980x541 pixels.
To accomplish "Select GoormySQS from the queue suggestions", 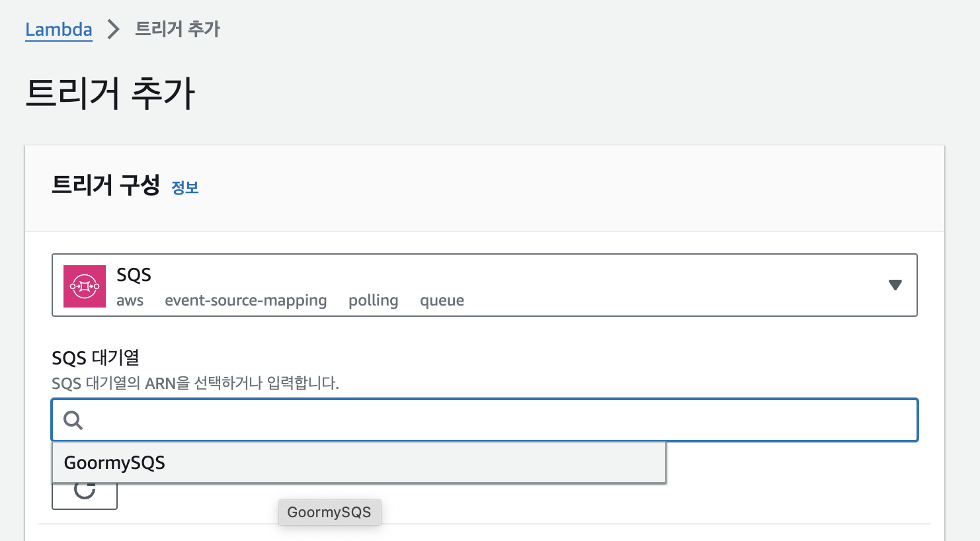I will tap(114, 463).
